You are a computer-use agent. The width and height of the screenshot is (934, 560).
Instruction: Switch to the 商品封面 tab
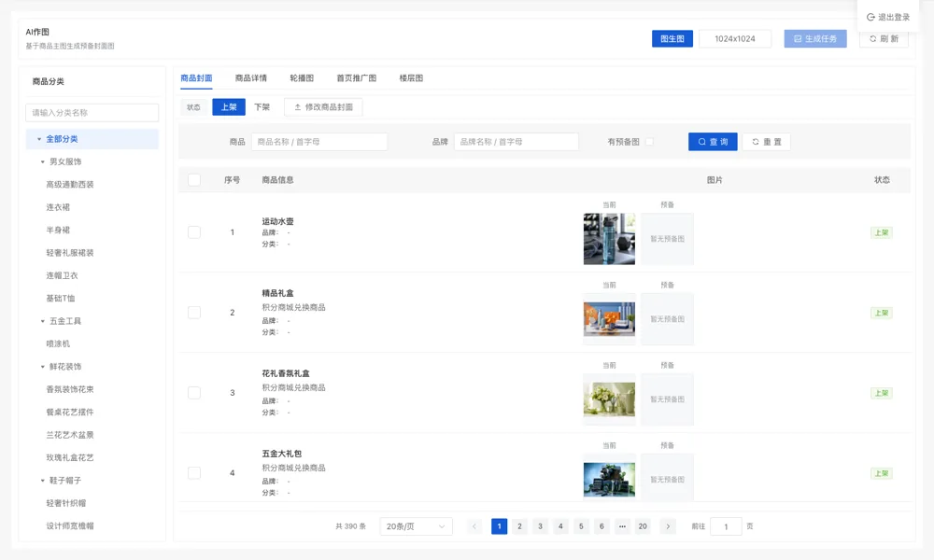196,78
